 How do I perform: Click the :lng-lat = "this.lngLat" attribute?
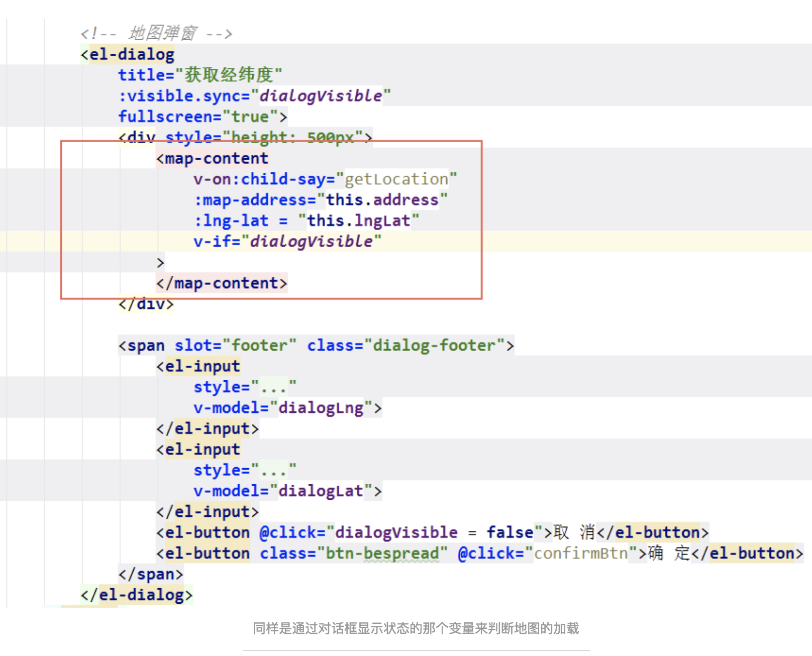click(x=306, y=221)
